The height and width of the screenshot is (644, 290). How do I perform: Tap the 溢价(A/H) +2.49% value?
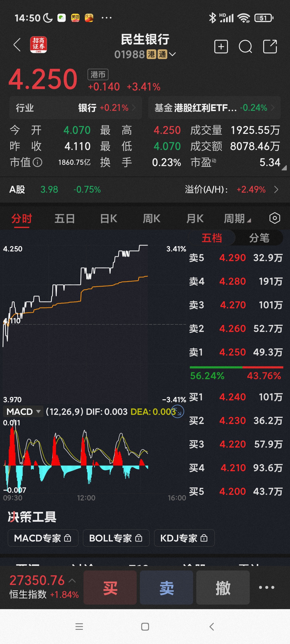(251, 190)
